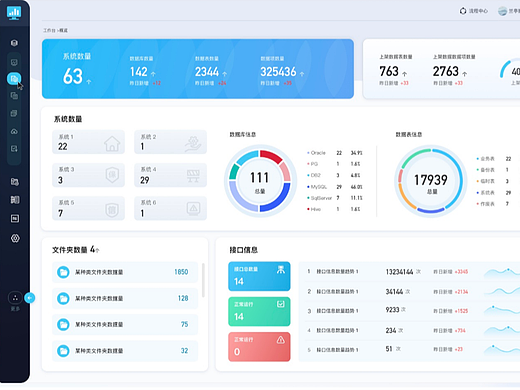Select the MySQL legend entry
This screenshot has width=520, height=390.
(335, 187)
